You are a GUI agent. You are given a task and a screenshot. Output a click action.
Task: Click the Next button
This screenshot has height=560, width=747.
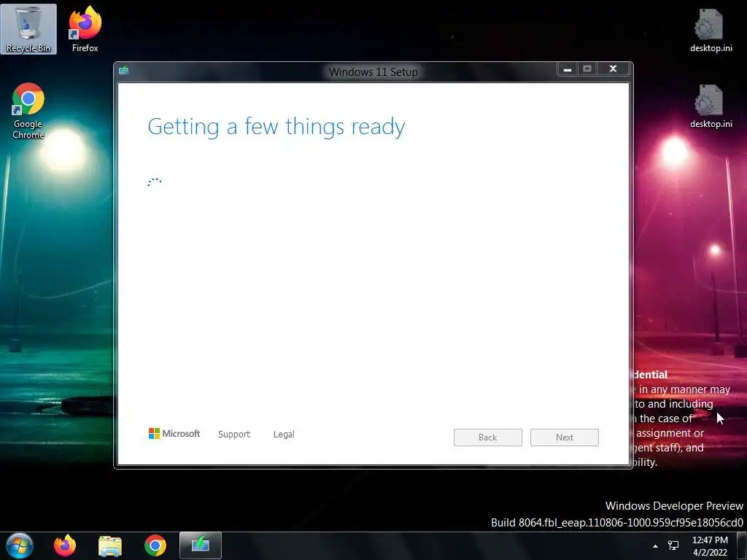565,437
